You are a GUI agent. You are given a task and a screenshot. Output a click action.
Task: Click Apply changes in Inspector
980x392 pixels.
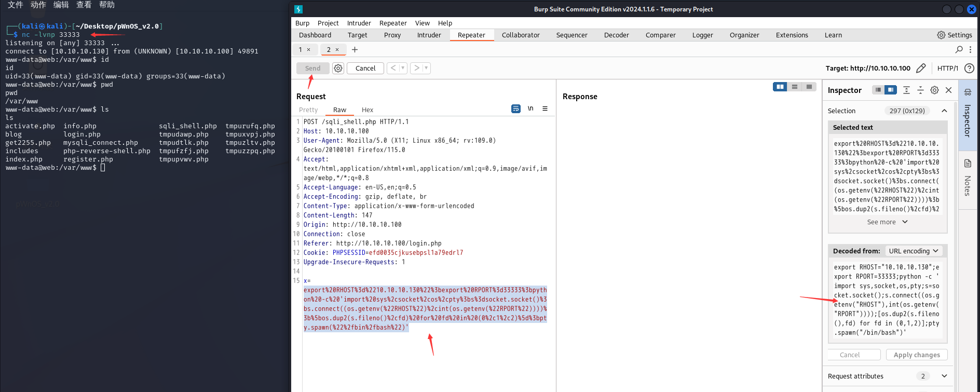click(x=917, y=355)
